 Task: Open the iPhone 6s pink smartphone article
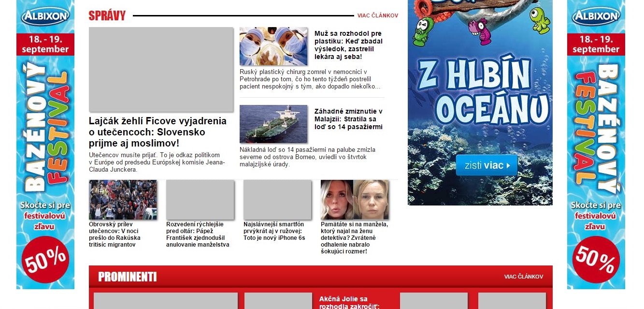pyautogui.click(x=274, y=231)
